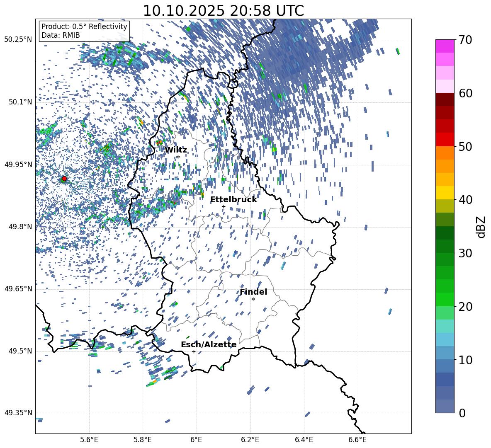Screen dimensions: 491x448
Task: Click the 49.8°N latitude label
Action: [x=20, y=227]
